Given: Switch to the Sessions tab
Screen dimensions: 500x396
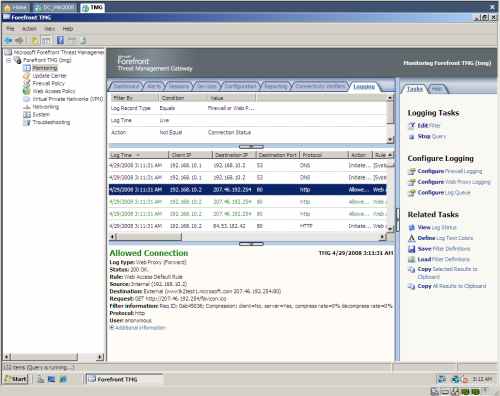Looking at the screenshot, I should point(179,86).
